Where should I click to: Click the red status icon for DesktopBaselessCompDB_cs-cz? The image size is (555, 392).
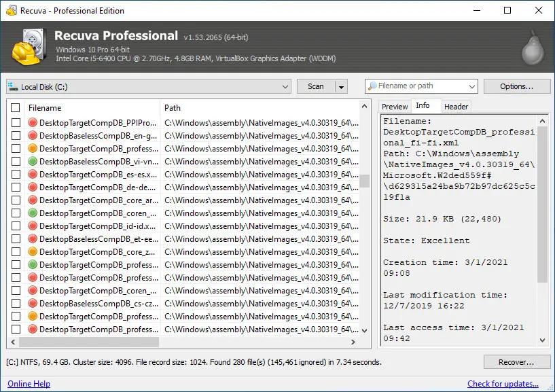(33, 304)
